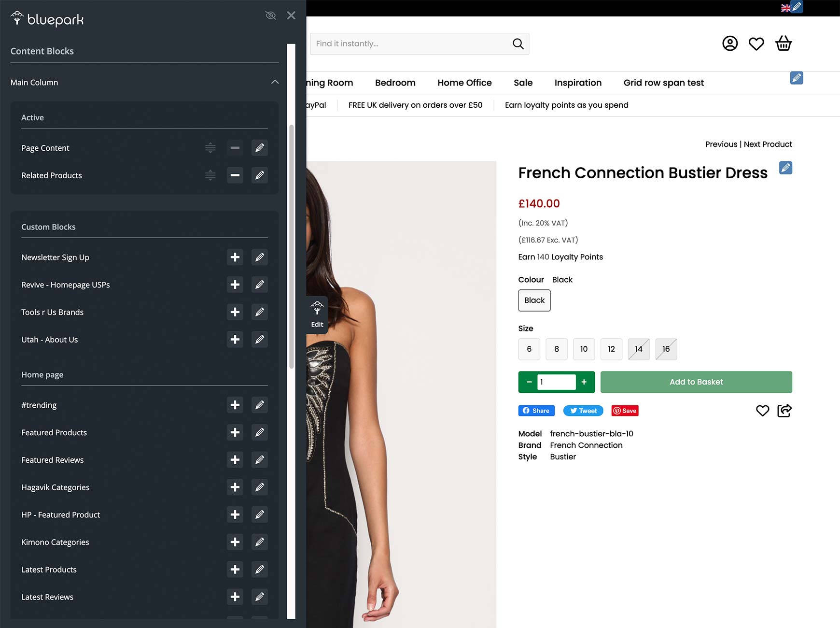Viewport: 840px width, 628px height.
Task: Grab the Related Products reorder handle
Action: pos(210,175)
